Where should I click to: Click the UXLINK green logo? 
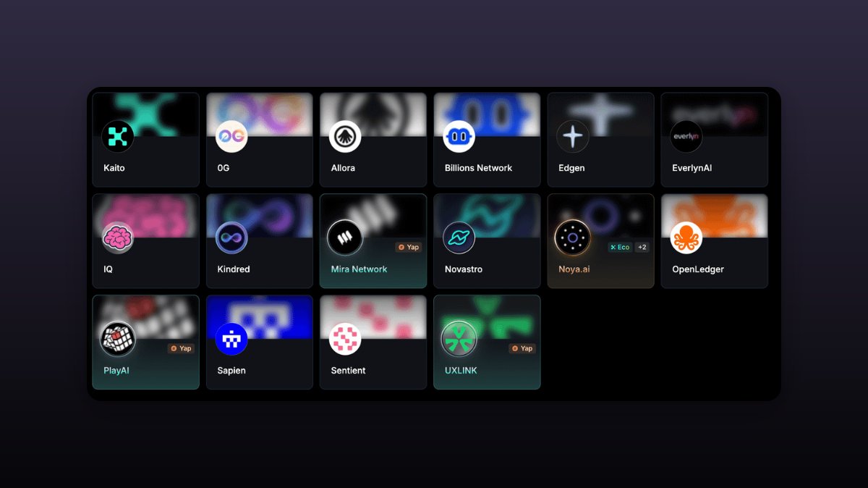[x=459, y=339]
